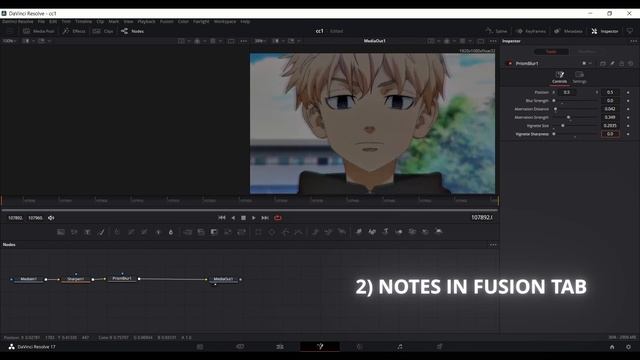The height and width of the screenshot is (360, 640).
Task: Switch to the Color page icon
Action: (x=360, y=347)
